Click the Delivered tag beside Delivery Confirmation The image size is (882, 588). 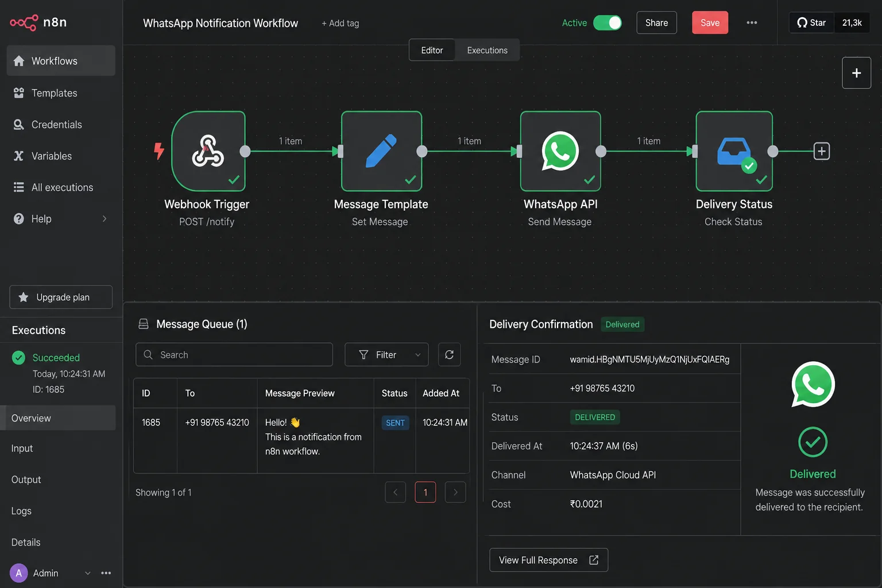pyautogui.click(x=622, y=324)
